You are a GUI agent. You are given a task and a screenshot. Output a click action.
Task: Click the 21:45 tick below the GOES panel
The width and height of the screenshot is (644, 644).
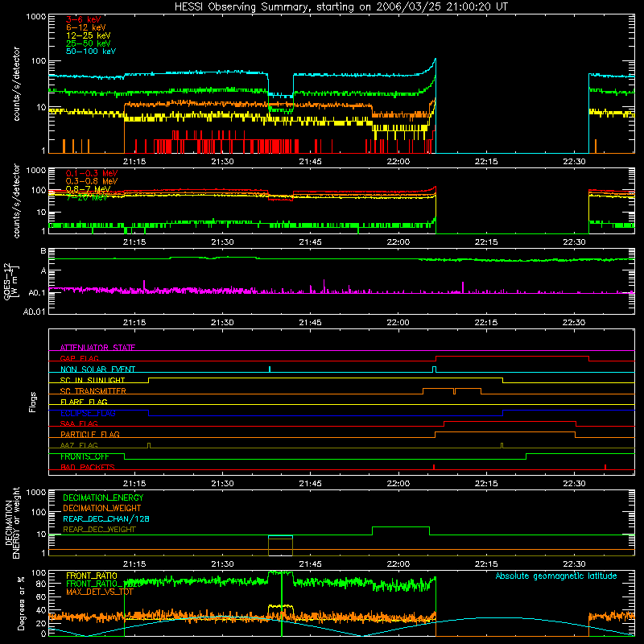(x=310, y=323)
